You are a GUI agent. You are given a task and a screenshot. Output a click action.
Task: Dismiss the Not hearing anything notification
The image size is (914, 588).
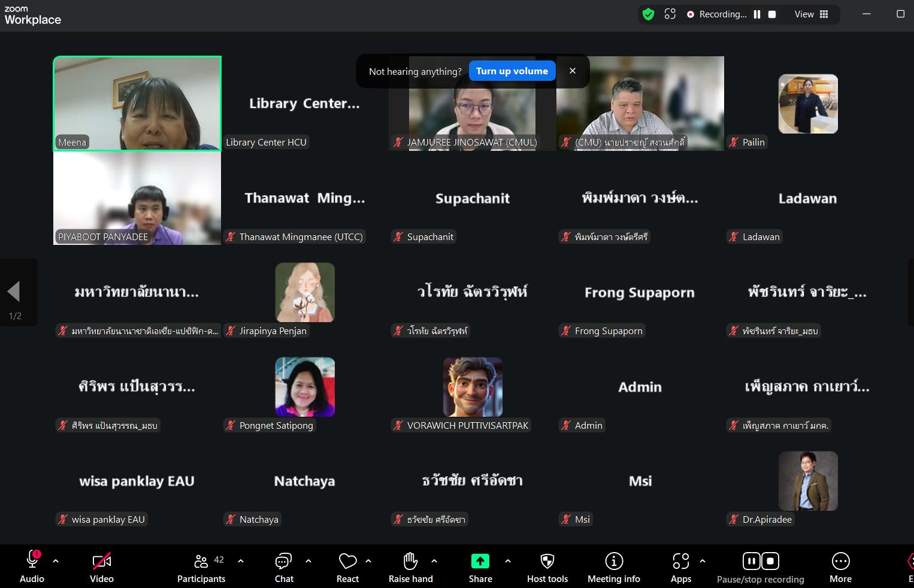click(573, 71)
